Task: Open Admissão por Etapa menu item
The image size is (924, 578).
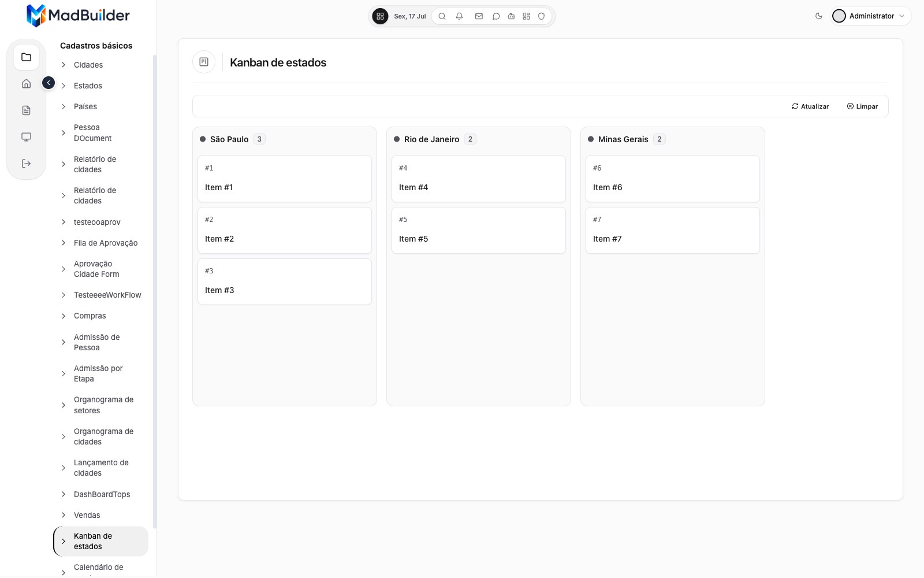Action: (x=101, y=373)
